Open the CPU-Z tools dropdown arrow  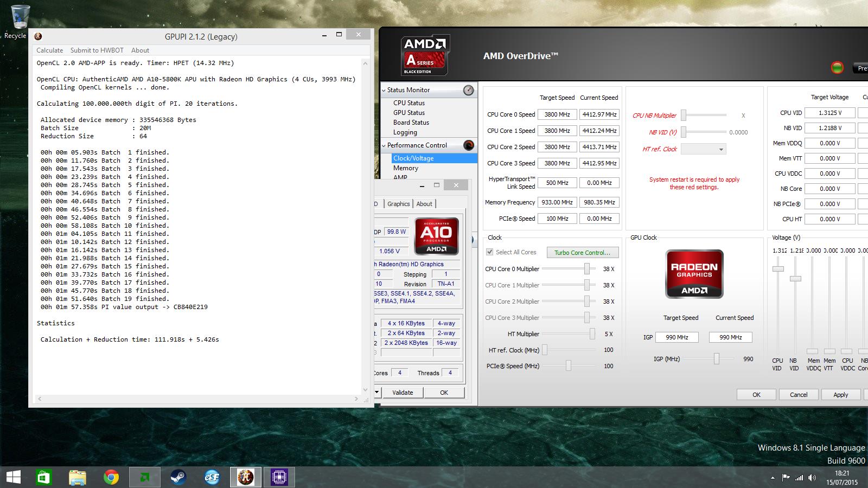[377, 392]
